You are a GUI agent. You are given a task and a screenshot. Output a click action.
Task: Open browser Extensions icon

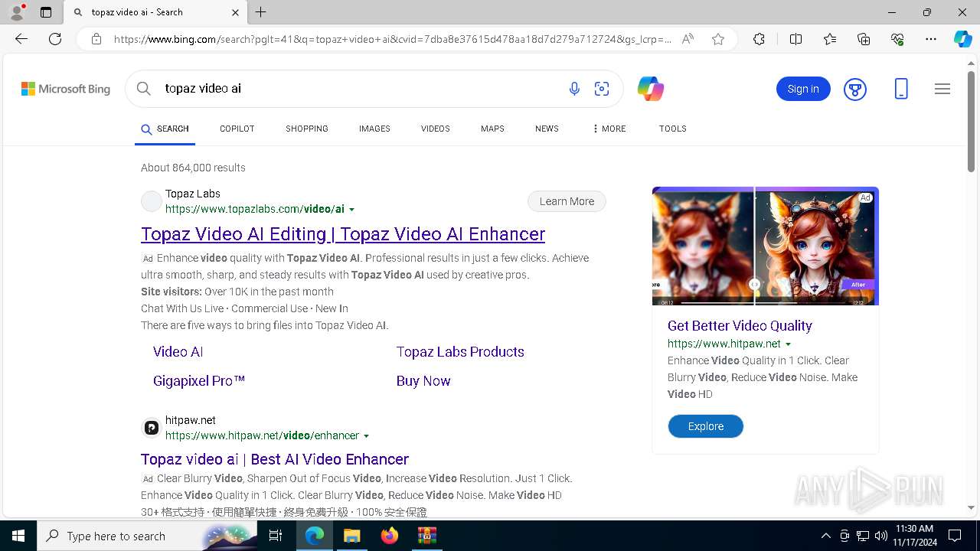pyautogui.click(x=759, y=39)
